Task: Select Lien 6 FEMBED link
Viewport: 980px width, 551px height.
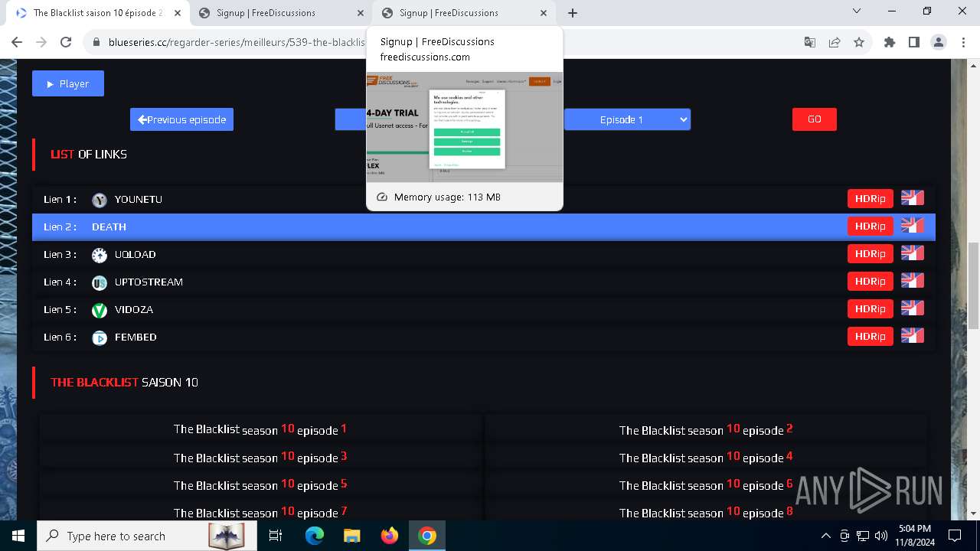Action: tap(484, 337)
